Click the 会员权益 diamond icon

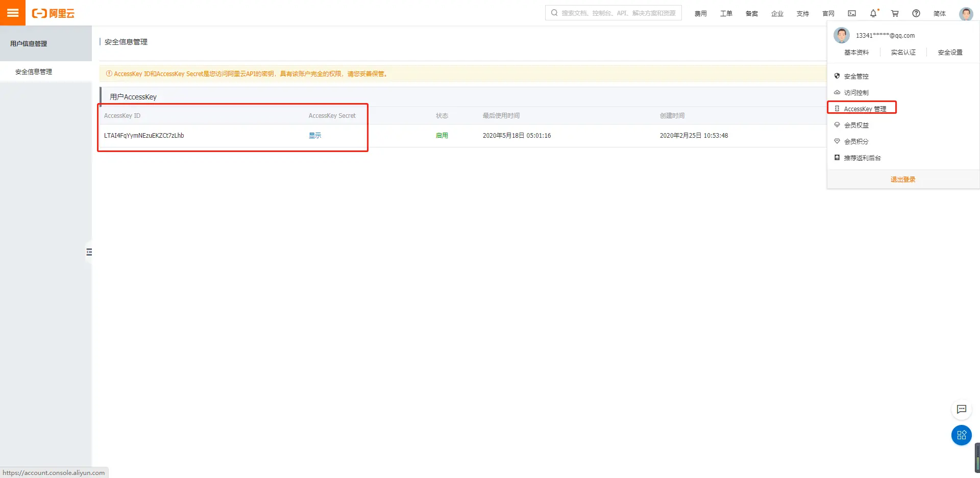tap(837, 125)
